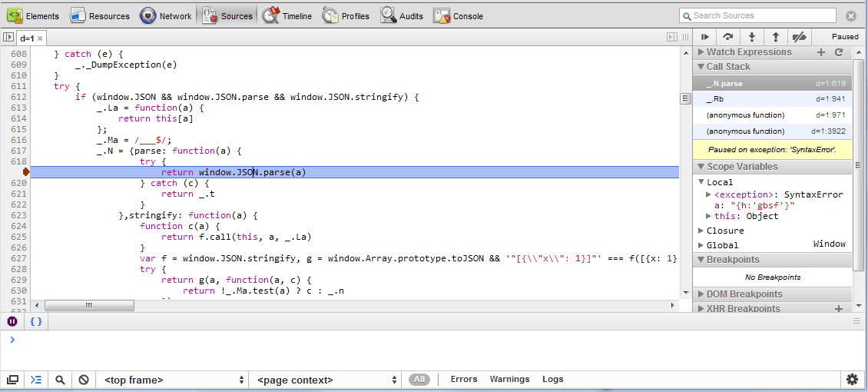Click line number 612 in gutter
Image resolution: width=868 pixels, height=392 pixels.
click(x=19, y=97)
